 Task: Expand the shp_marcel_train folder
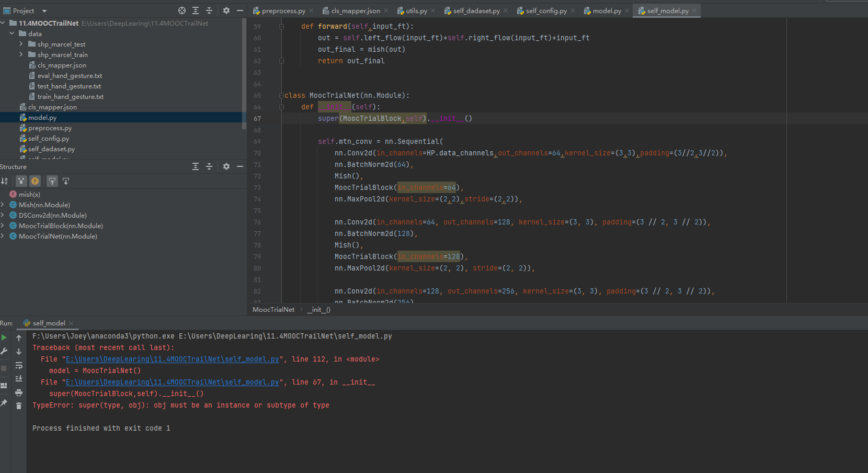click(21, 54)
